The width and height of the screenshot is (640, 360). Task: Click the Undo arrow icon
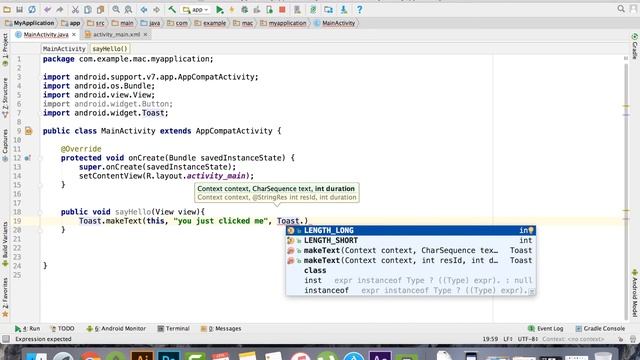coord(47,9)
